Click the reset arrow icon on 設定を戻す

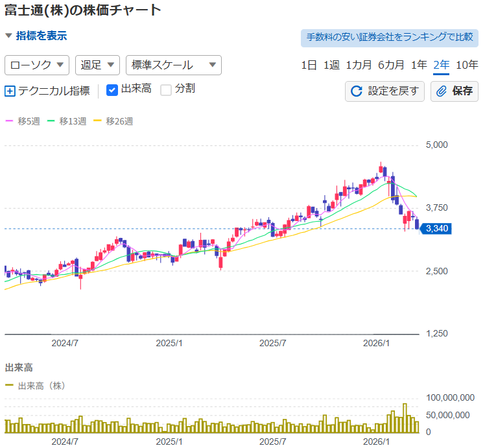pyautogui.click(x=356, y=91)
